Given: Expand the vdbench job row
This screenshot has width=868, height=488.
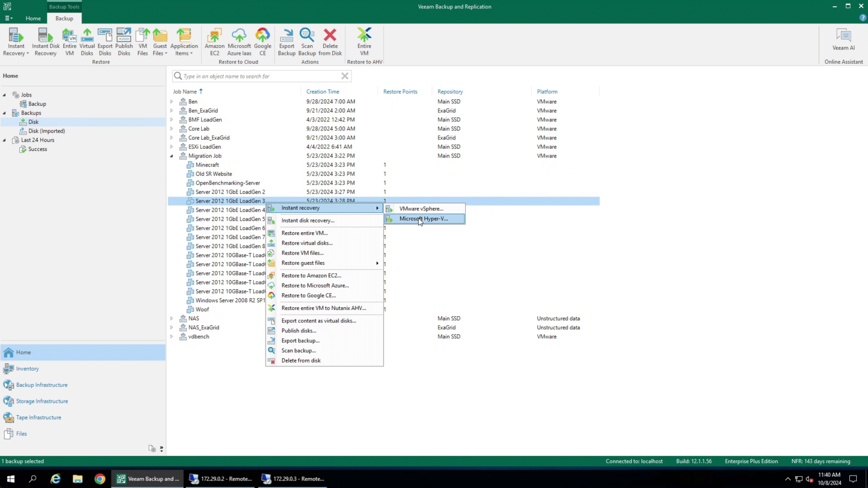Looking at the screenshot, I should coord(172,337).
